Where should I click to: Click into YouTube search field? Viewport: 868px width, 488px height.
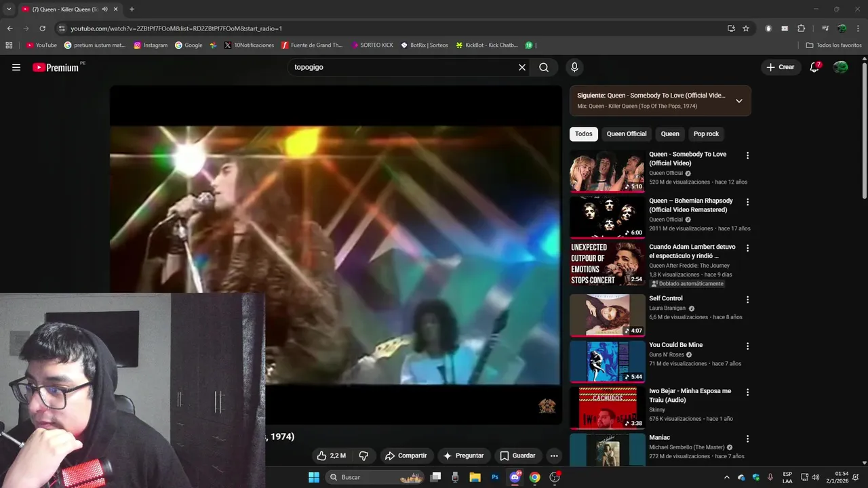[403, 67]
